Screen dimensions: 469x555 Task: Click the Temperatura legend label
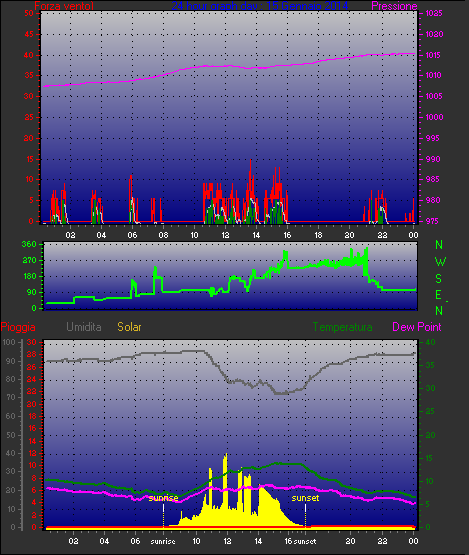[x=342, y=327]
